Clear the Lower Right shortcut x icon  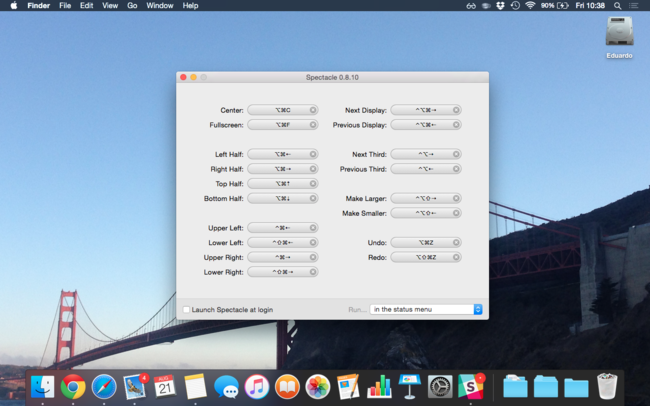tap(313, 272)
